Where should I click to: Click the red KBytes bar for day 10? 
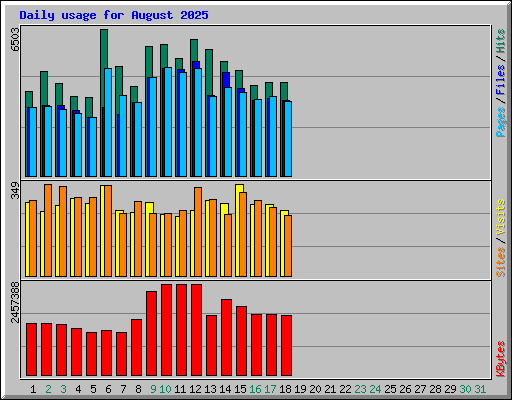click(x=166, y=330)
